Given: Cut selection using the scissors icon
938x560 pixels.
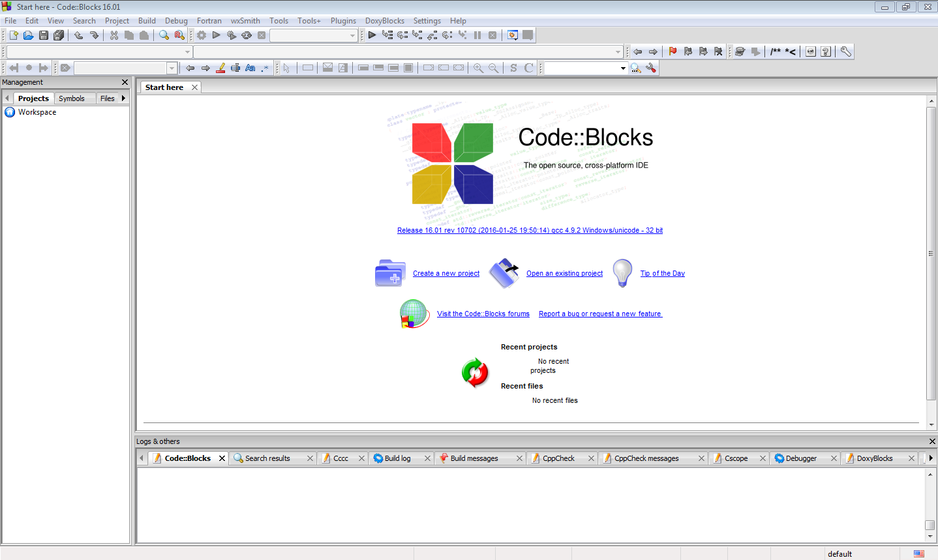Looking at the screenshot, I should click(113, 35).
